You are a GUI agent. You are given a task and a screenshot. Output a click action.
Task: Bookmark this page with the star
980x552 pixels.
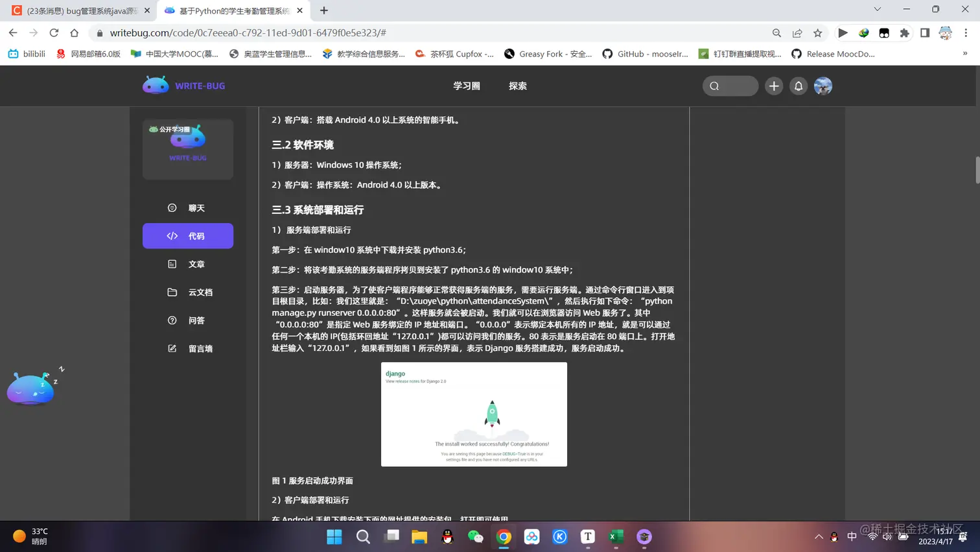818,32
